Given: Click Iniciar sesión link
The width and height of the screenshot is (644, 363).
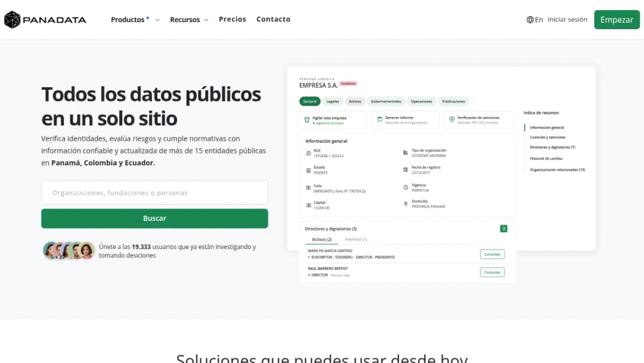Looking at the screenshot, I should pos(568,19).
